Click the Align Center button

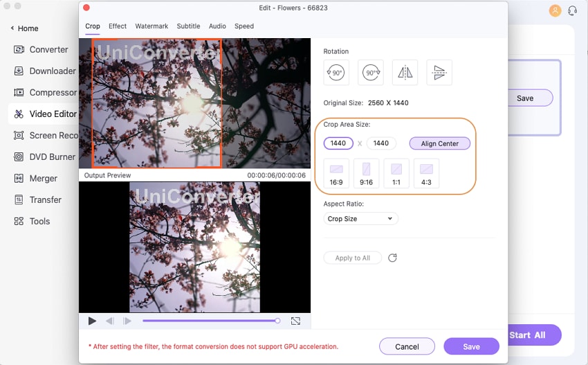click(x=439, y=143)
